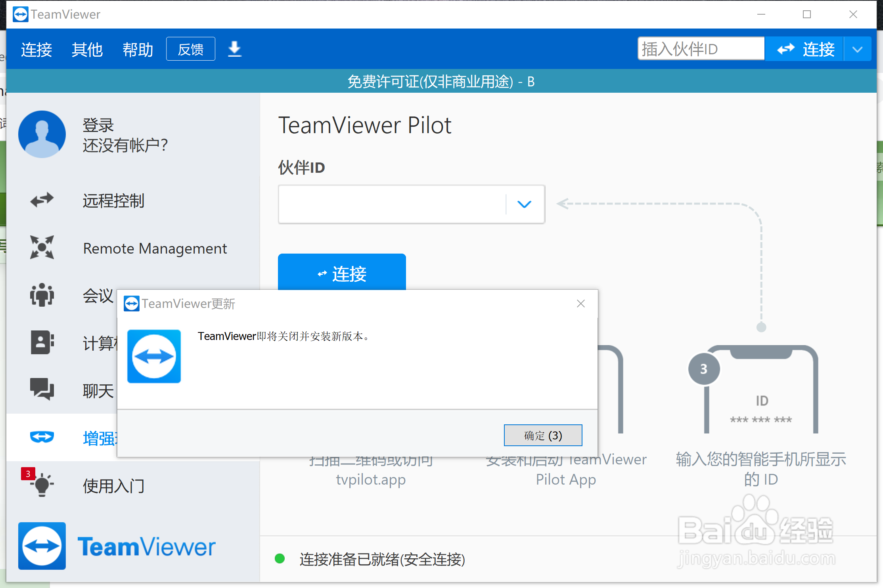
Task: Click the 输入您的智能手机所显示的 ID caption
Action: tap(761, 469)
